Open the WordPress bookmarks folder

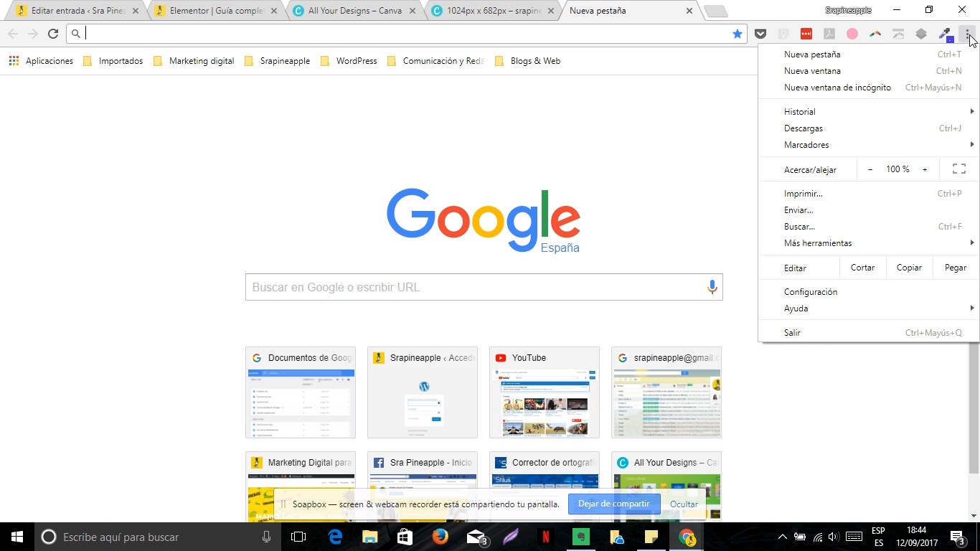coord(349,61)
